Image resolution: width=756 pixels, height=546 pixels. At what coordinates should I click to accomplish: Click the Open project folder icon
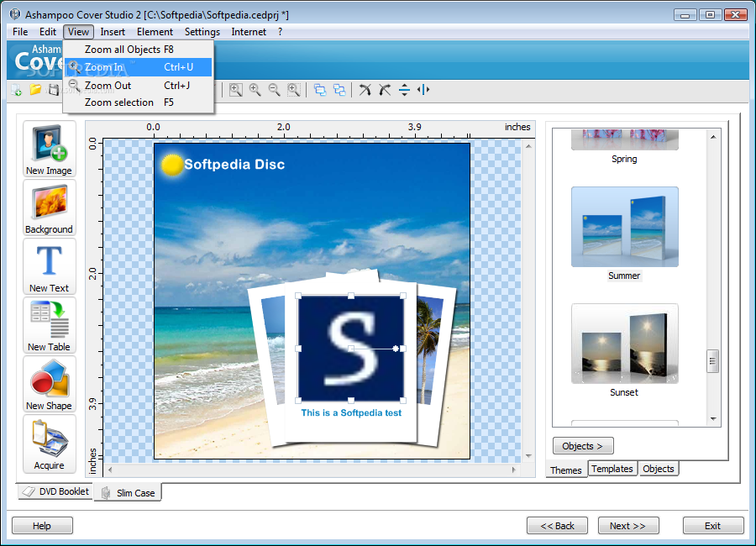pos(35,90)
